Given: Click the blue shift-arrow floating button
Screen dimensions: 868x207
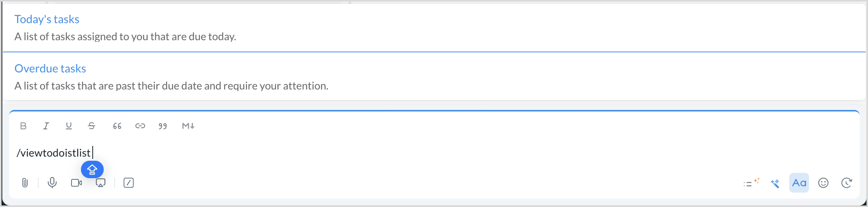Looking at the screenshot, I should pyautogui.click(x=92, y=169).
